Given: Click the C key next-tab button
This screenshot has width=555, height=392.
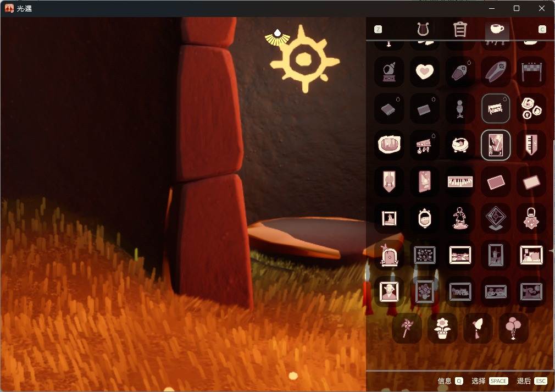Looking at the screenshot, I should [x=542, y=29].
